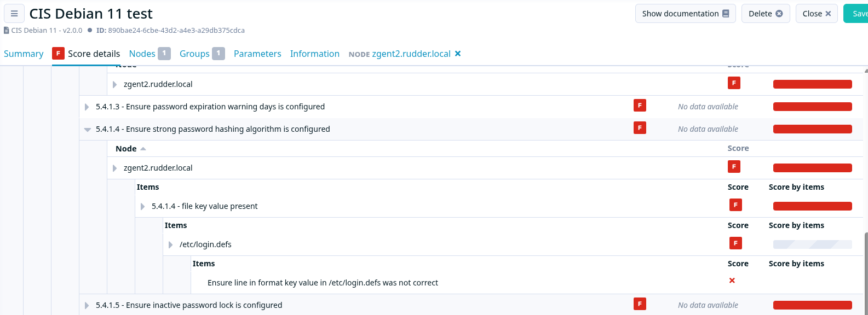This screenshot has width=868, height=315.
Task: Sort by the Node column arrow
Action: point(143,149)
